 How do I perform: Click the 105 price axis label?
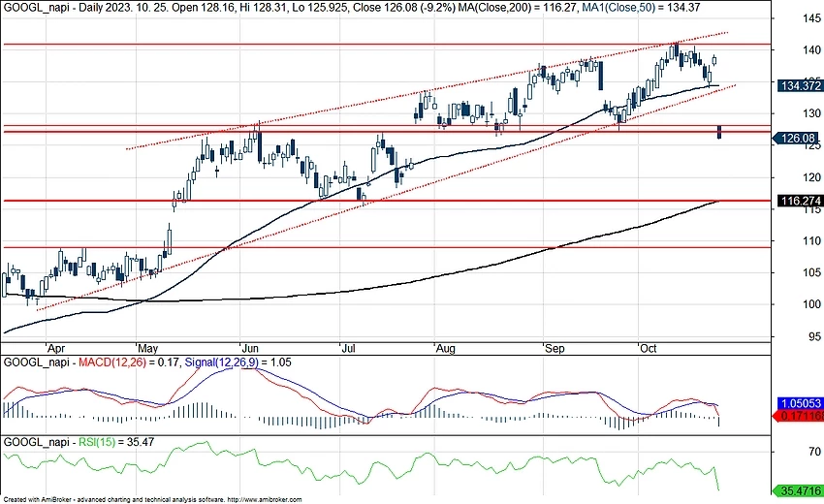pos(811,272)
